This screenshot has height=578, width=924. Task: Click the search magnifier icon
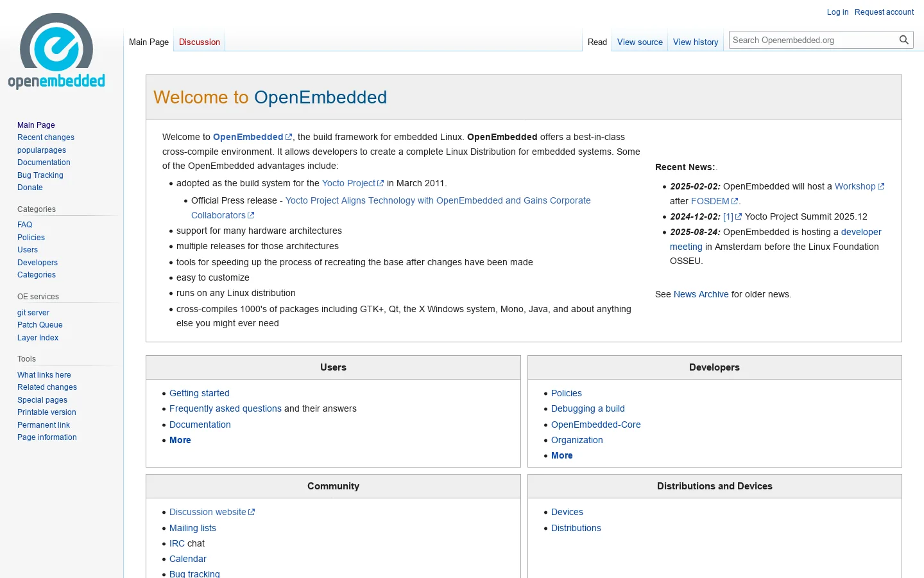(904, 40)
